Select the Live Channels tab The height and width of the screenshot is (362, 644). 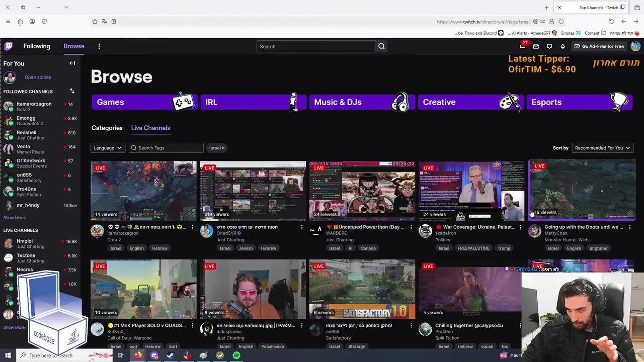(x=150, y=128)
